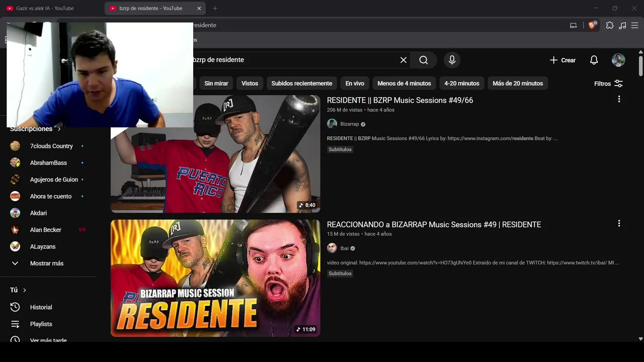This screenshot has height=362, width=644.
Task: Click the Subtítulos badge under Bizarrap video
Action: [x=340, y=149]
